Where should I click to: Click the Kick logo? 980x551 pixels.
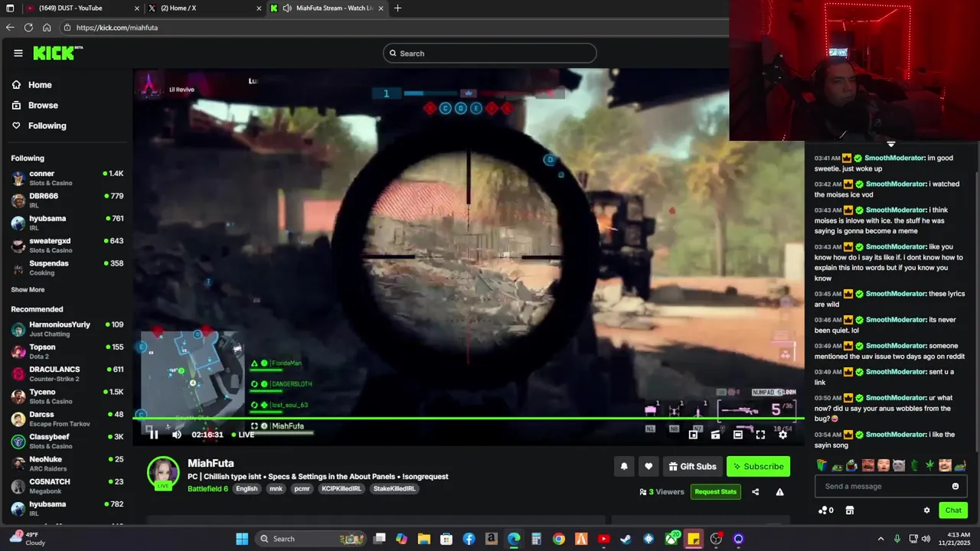click(x=56, y=53)
